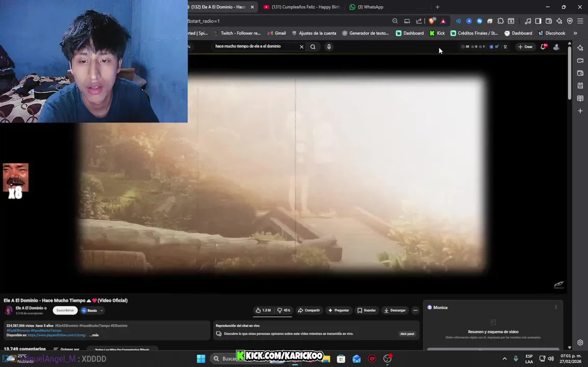The image size is (588, 367).
Task: Click the Leo AI sparkle sidebar icon
Action: point(580,47)
